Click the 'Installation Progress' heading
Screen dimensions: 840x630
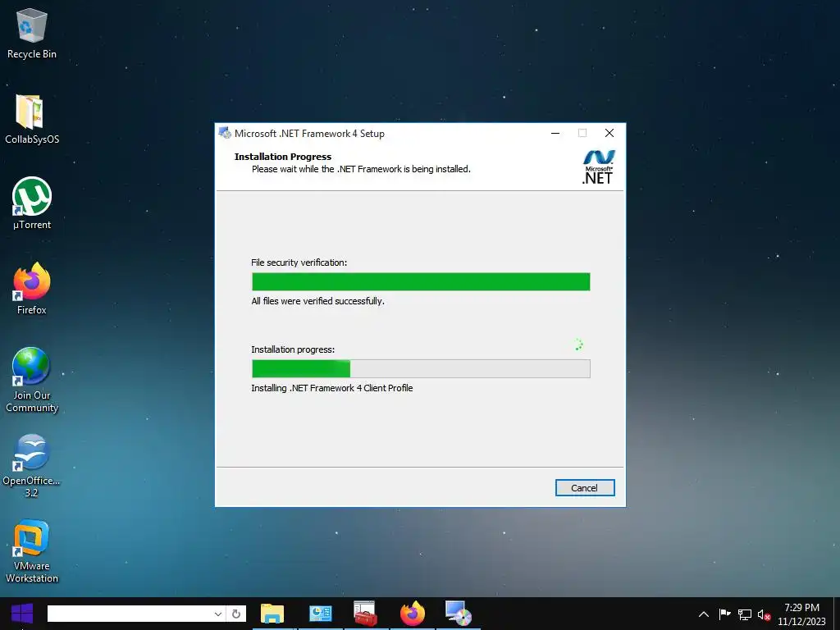pyautogui.click(x=283, y=157)
